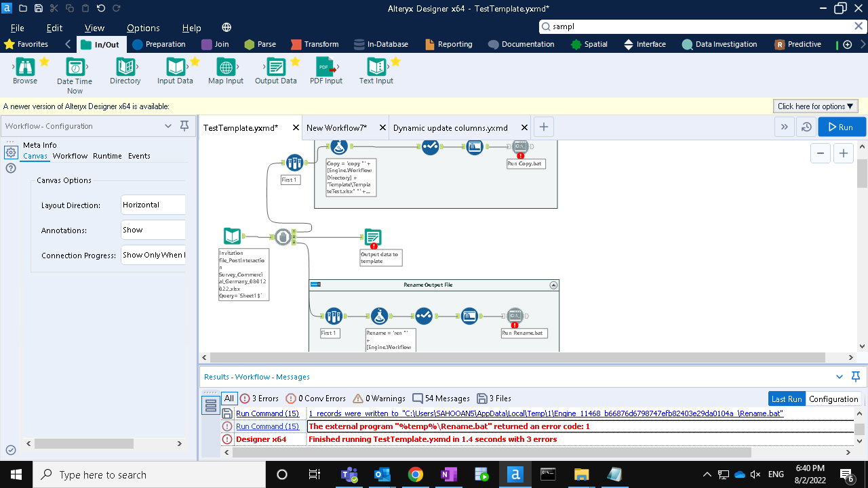
Task: Select the Output Data tool
Action: point(275,68)
